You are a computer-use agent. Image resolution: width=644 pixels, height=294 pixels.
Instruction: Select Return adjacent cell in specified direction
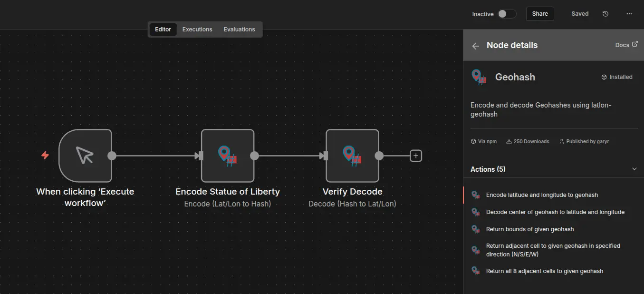(554, 250)
